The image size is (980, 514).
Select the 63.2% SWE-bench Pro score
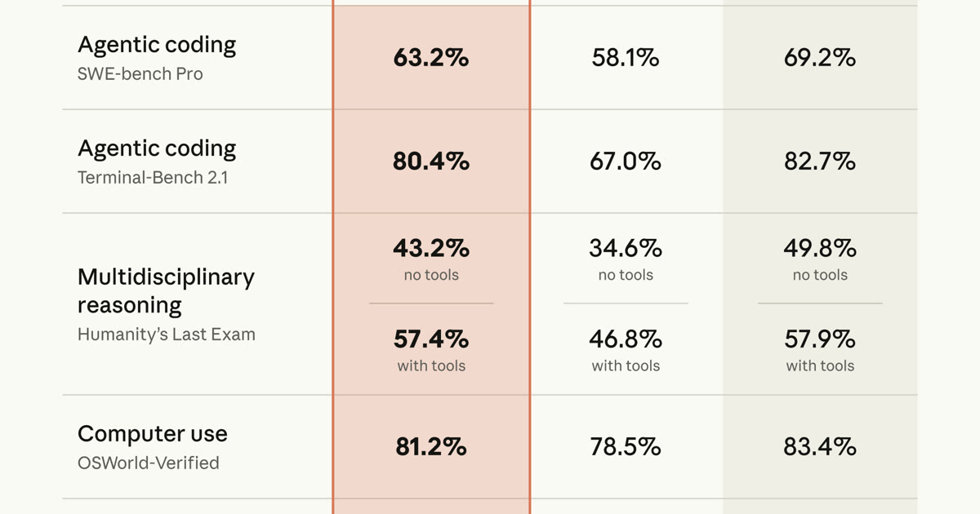431,58
